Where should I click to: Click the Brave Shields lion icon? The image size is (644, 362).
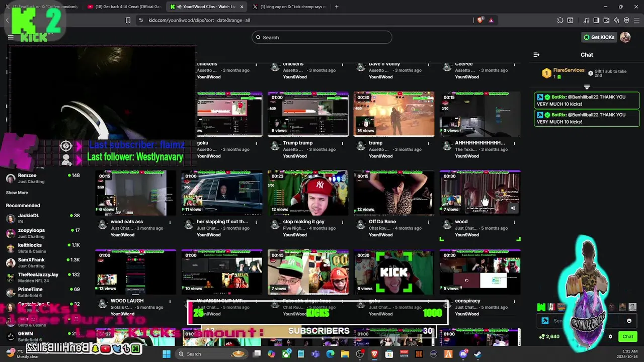pyautogui.click(x=480, y=20)
